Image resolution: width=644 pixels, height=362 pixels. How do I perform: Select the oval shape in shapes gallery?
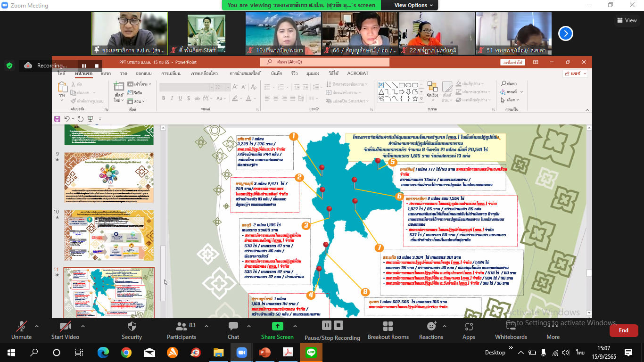click(x=408, y=84)
